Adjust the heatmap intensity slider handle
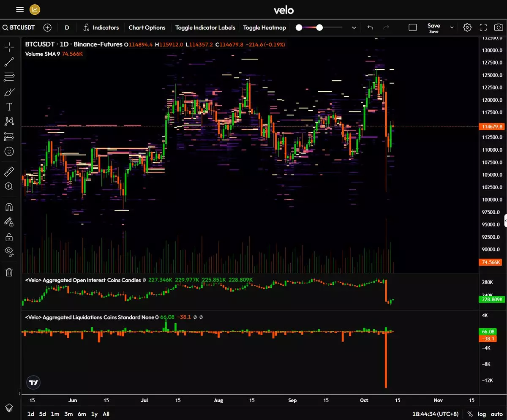This screenshot has width=507, height=420. tap(319, 27)
